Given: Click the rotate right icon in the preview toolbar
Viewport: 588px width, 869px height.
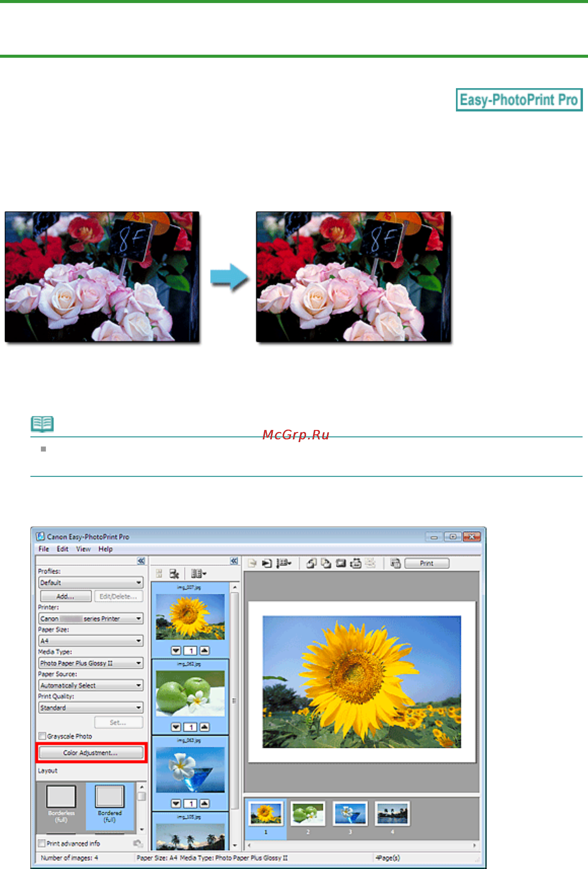Looking at the screenshot, I should tap(326, 563).
